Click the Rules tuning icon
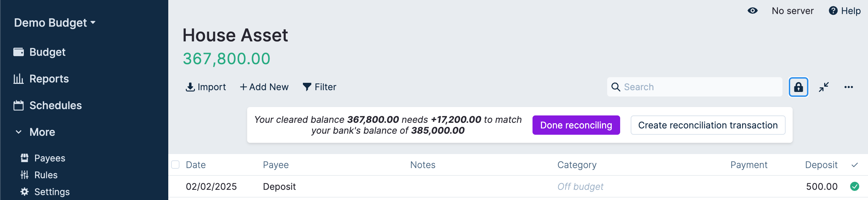Viewport: 868px width, 200px height. 25,175
